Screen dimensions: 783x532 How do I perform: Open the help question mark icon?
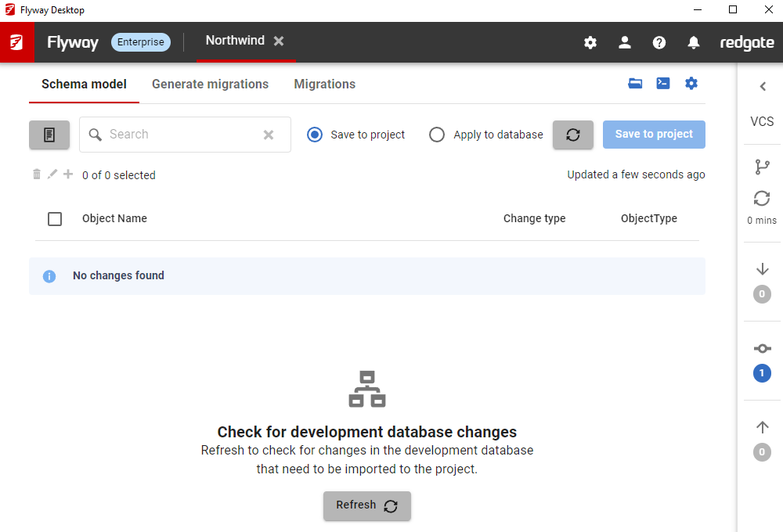(659, 43)
